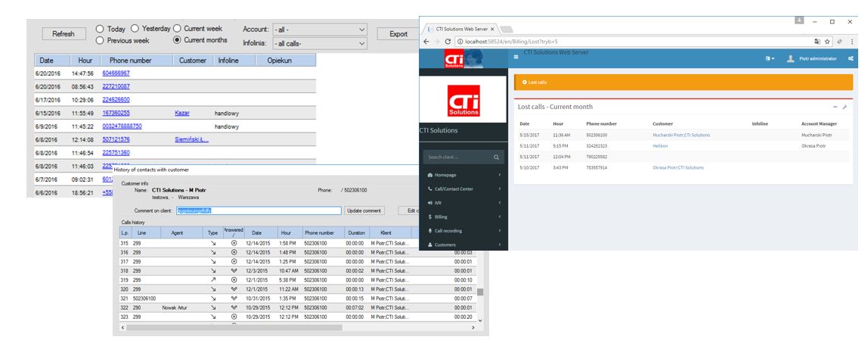Click the Search client input field
The image size is (868, 343).
459,158
